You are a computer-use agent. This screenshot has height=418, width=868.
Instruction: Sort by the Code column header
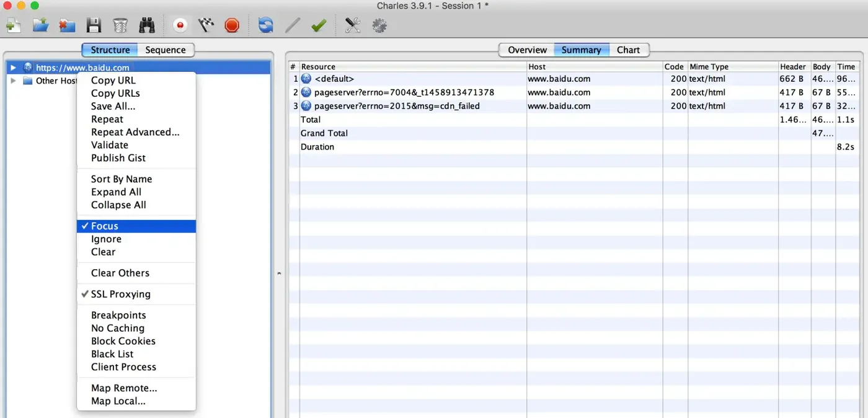point(675,66)
